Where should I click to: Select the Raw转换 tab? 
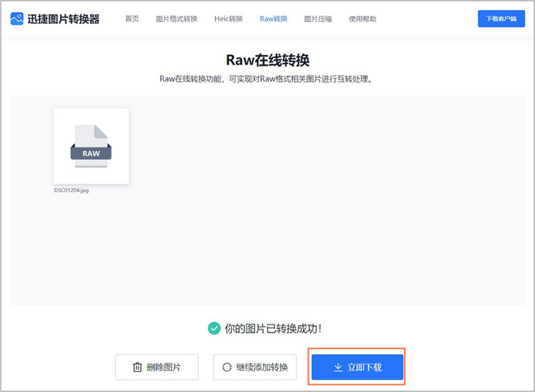[274, 19]
